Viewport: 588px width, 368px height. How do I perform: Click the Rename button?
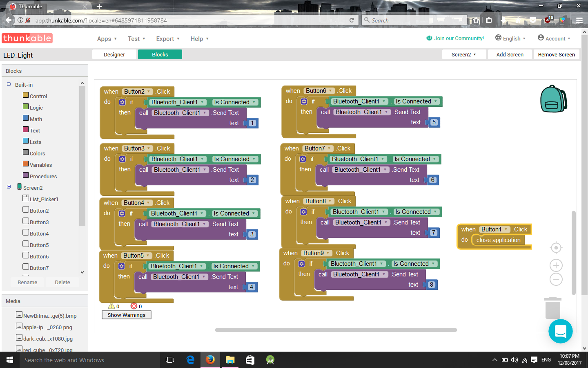(27, 282)
